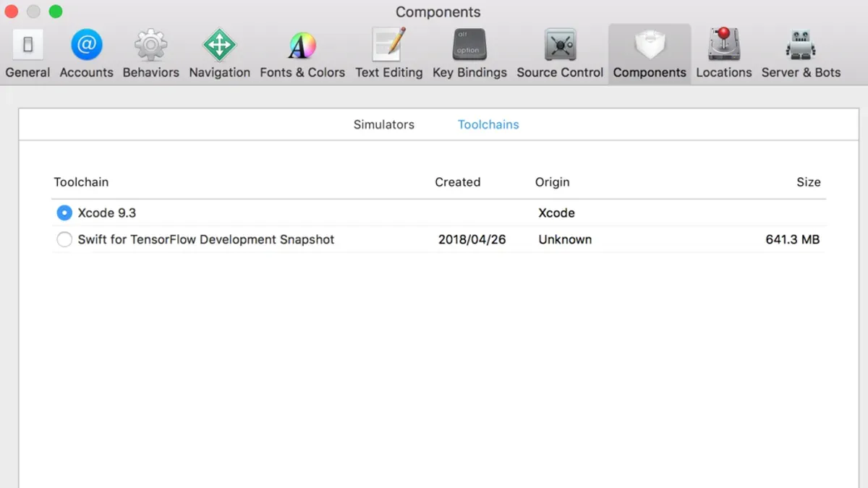Open the Behaviors gear pane

[x=150, y=54]
